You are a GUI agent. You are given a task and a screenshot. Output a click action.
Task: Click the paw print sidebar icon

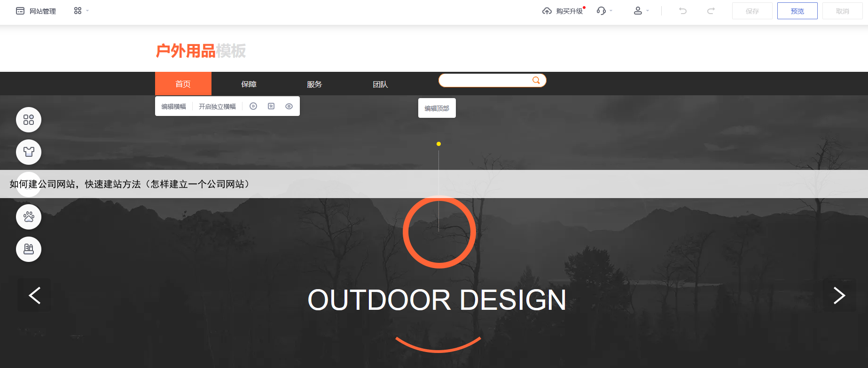29,217
